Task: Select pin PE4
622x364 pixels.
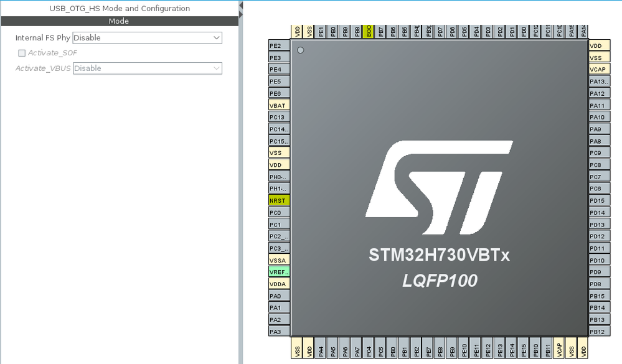Action: click(x=280, y=69)
